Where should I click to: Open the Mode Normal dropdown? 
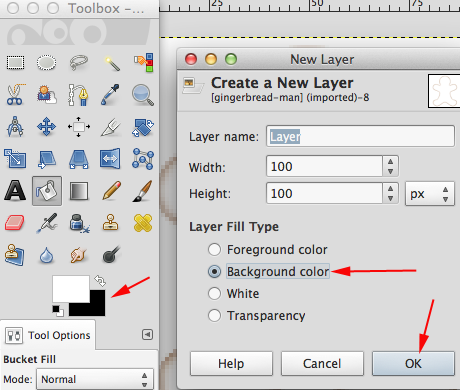[x=95, y=379]
